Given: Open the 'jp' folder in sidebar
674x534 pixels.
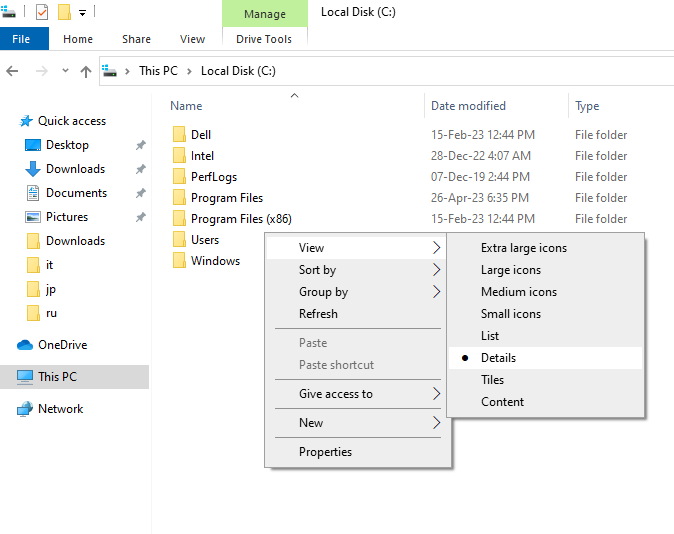Looking at the screenshot, I should point(51,289).
